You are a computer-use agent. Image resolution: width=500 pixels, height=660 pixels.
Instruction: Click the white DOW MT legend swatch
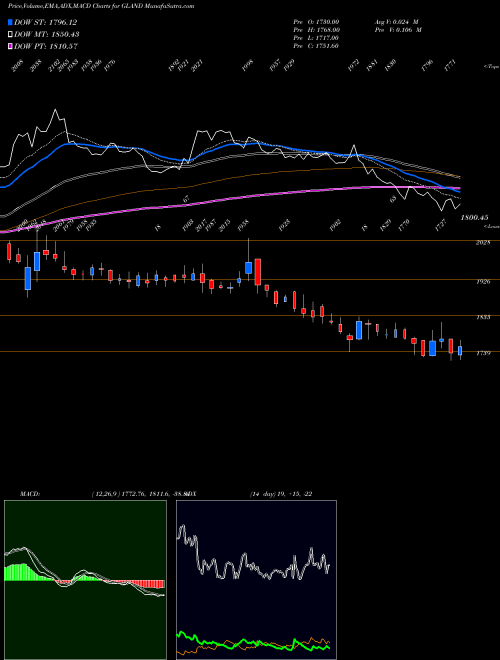10,35
